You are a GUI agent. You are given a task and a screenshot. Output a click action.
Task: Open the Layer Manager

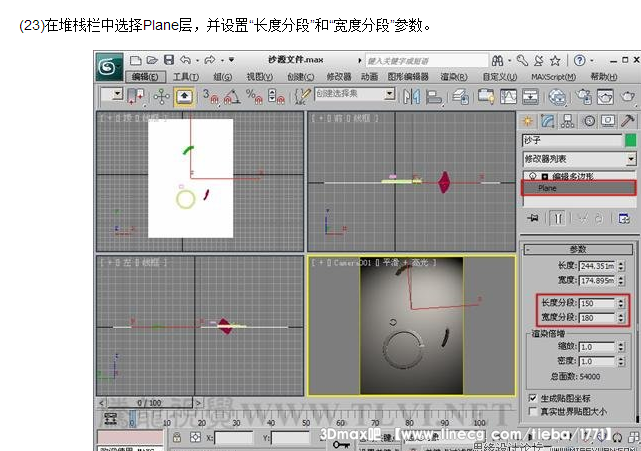click(x=461, y=97)
